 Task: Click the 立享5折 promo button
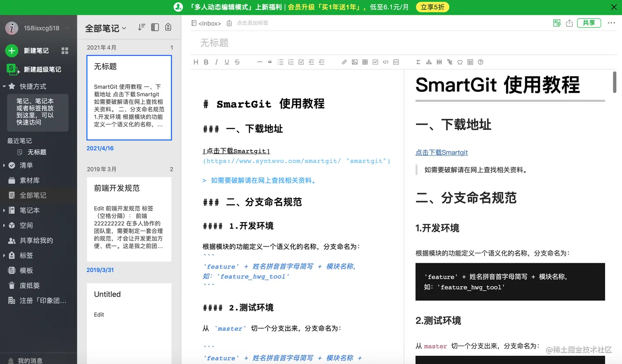pos(432,7)
